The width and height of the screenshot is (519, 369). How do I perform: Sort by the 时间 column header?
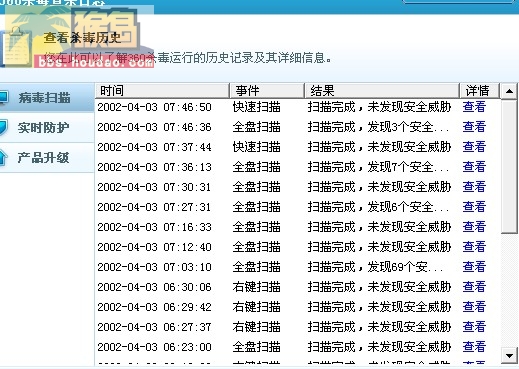pyautogui.click(x=162, y=91)
